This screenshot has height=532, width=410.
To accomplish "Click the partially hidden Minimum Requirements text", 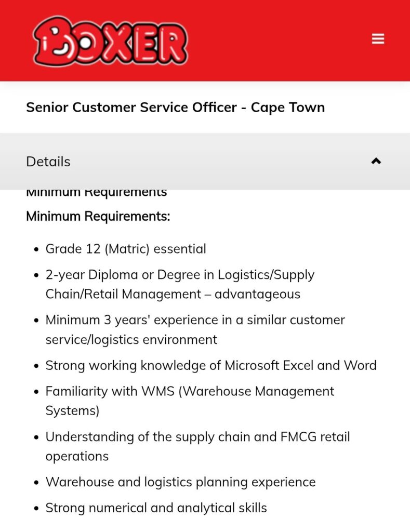I will pos(96,193).
